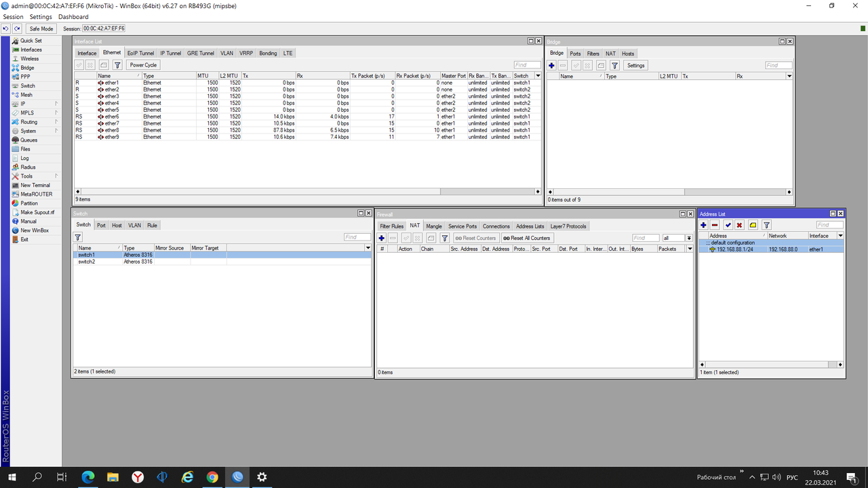Select switch2 row in Switch window
This screenshot has height=488, width=868.
coord(222,262)
